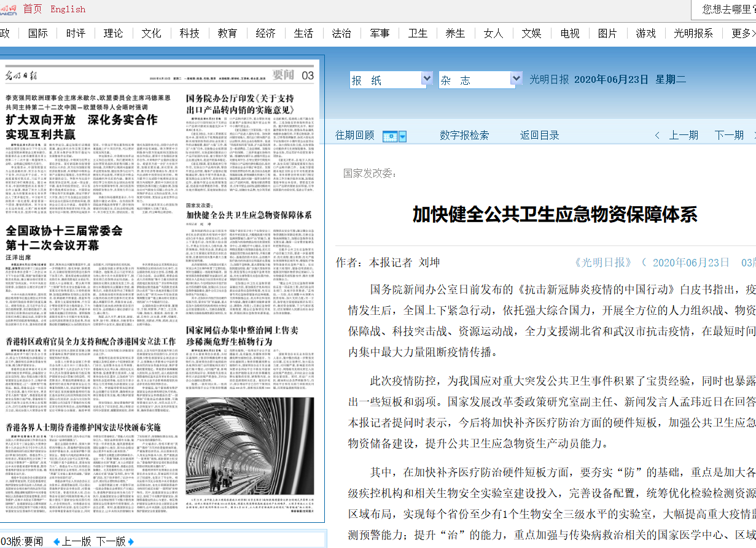Screen dimensions: 756x548
Task: Click the date 2020年06月23日 星期二 in header
Action: pos(630,79)
